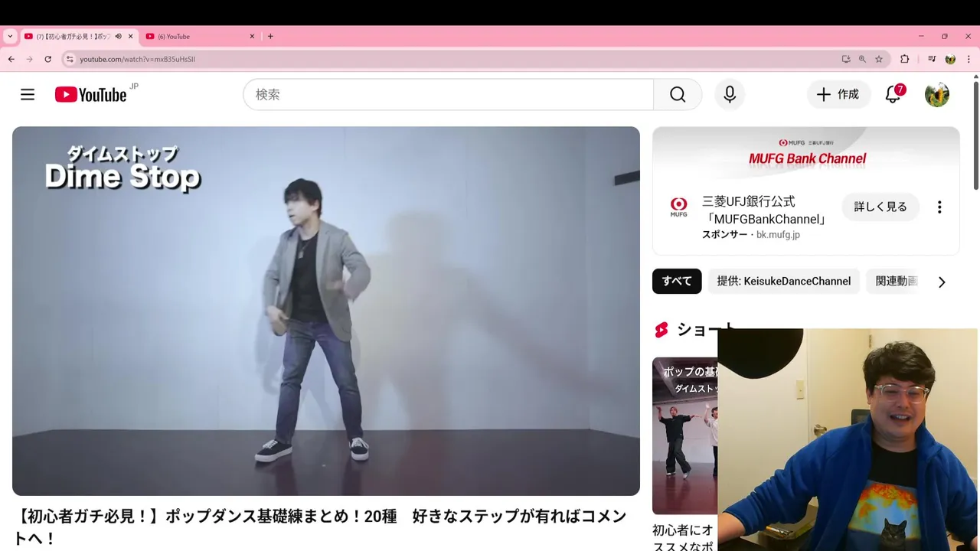
Task: Open the tab search dropdown arrow
Action: point(10,36)
